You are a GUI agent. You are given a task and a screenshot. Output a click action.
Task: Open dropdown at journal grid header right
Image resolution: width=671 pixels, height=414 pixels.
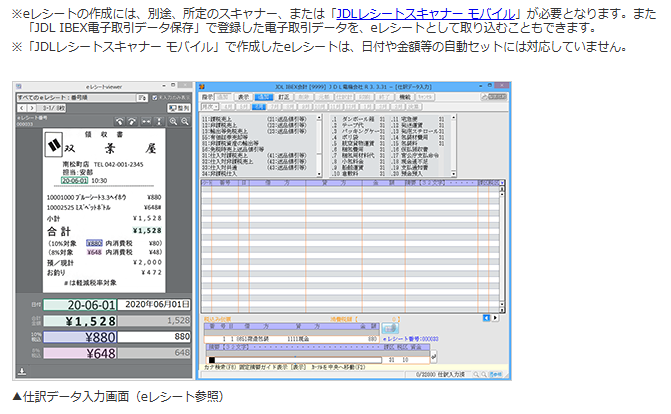click(502, 183)
